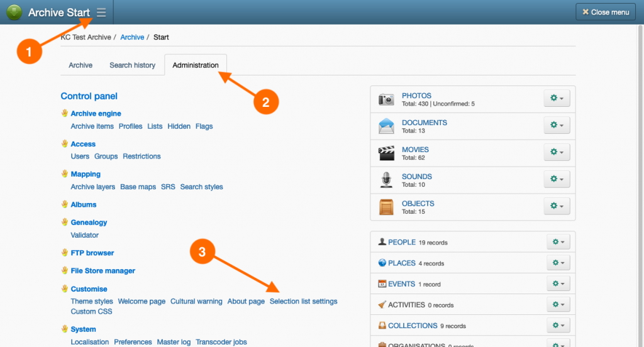Click the Events calendar icon
This screenshot has width=644, height=347.
click(382, 284)
